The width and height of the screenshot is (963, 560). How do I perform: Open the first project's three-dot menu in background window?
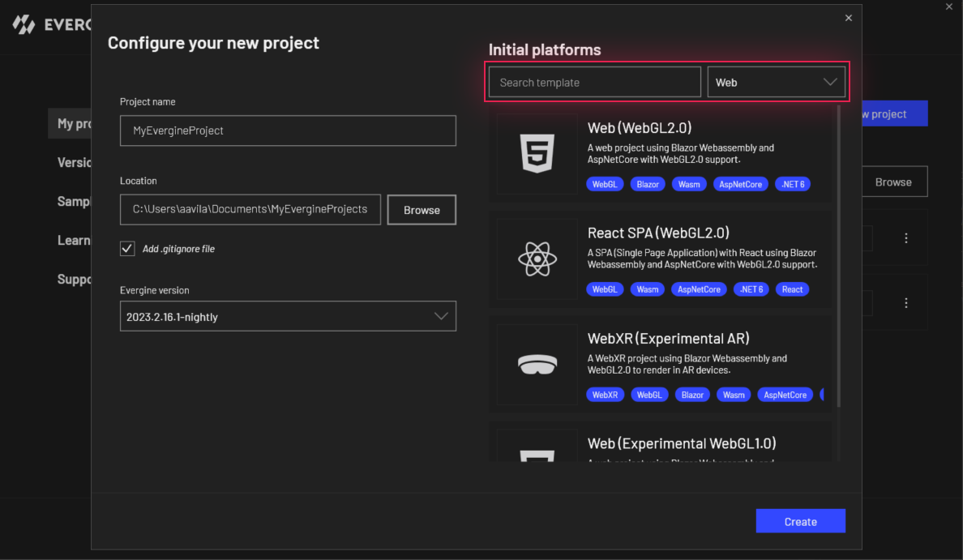tap(906, 238)
